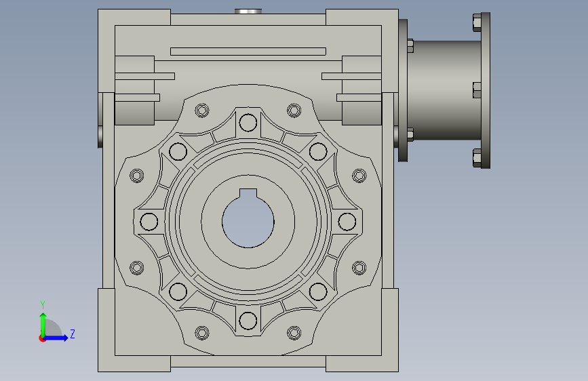
Task: Click the Y axis label of the triad
Action: tap(43, 305)
